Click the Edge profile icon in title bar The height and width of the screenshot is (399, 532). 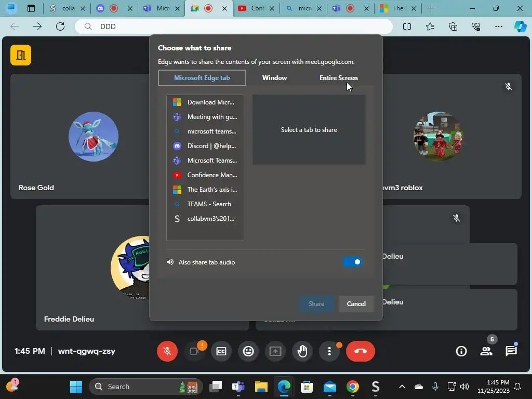tap(11, 8)
